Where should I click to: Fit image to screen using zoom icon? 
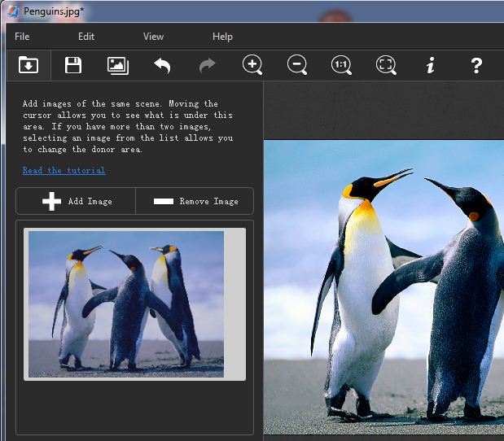tap(386, 66)
